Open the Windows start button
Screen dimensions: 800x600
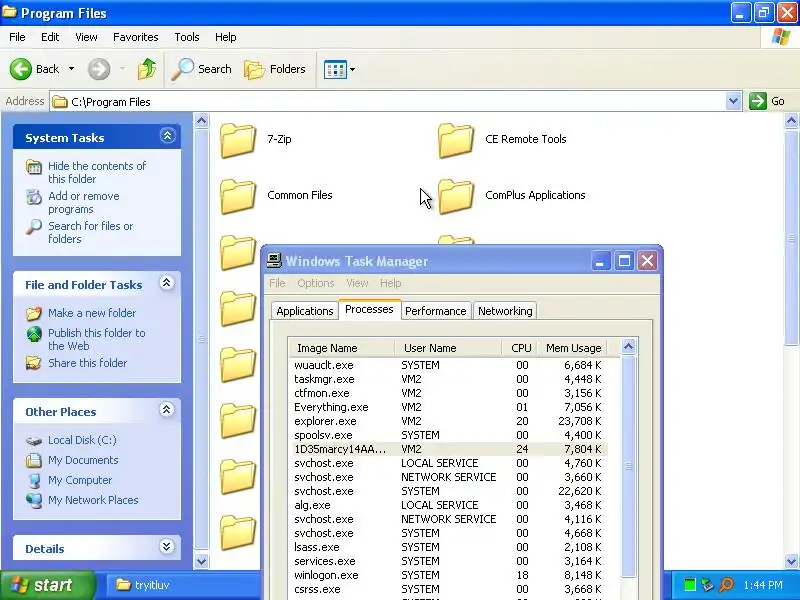(47, 585)
